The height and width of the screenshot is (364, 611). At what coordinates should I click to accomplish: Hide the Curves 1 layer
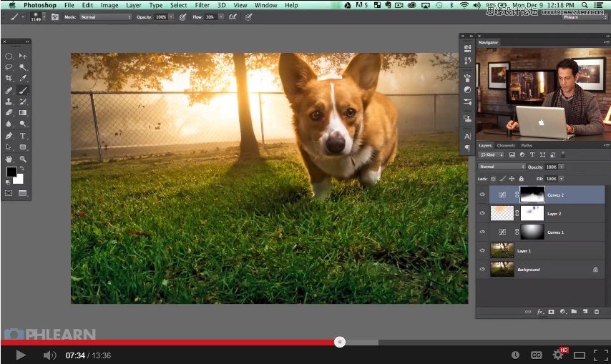tap(482, 232)
